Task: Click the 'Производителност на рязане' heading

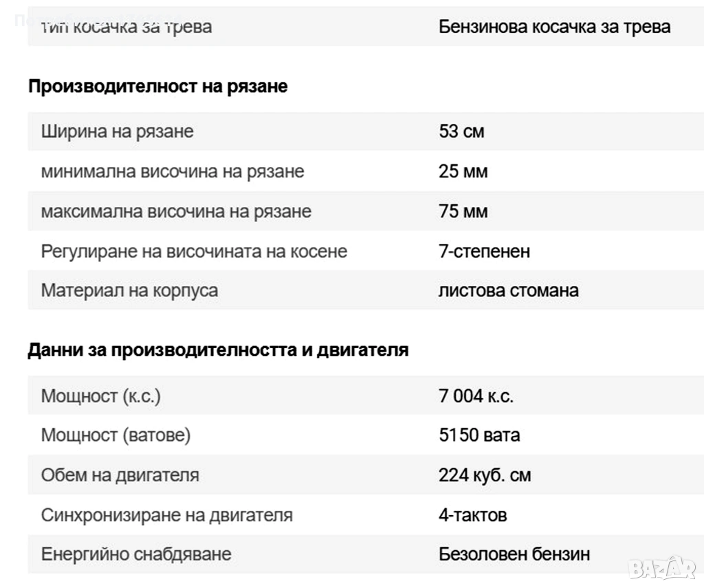Action: (157, 87)
